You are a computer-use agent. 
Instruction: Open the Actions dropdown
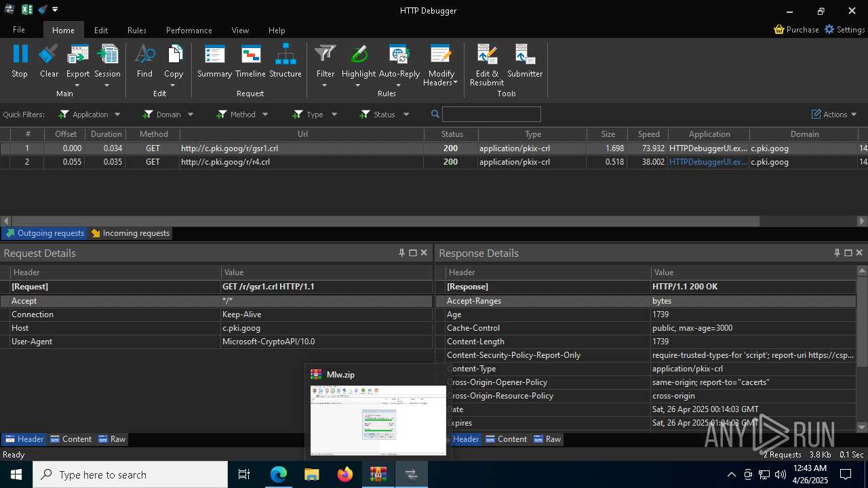(x=835, y=115)
